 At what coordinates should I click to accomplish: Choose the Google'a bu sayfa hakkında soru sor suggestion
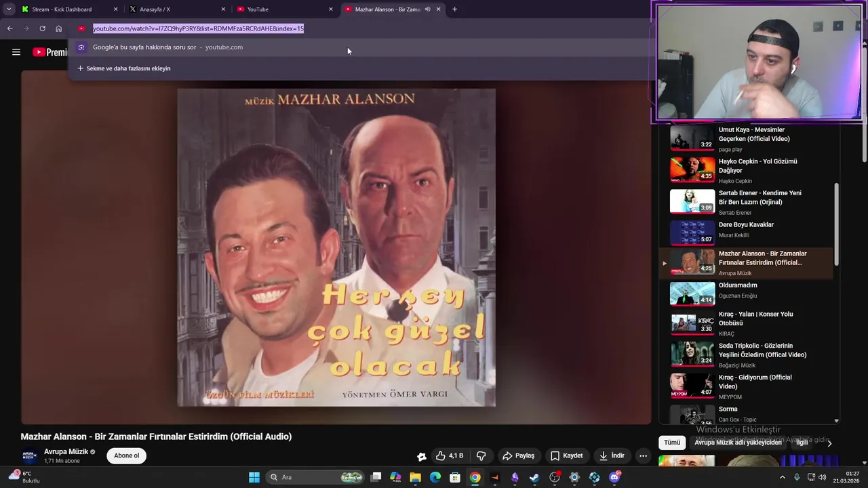[359, 47]
